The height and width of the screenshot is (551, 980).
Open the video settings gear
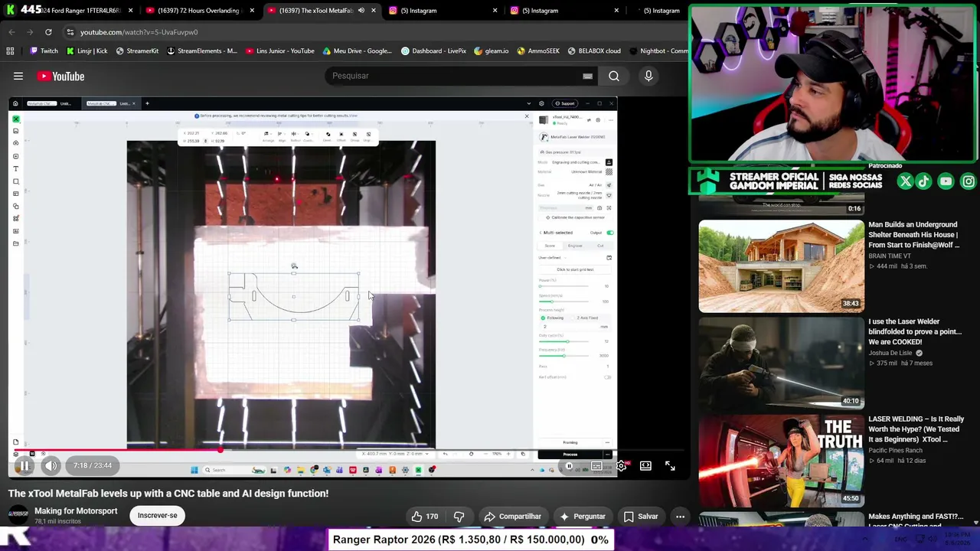[621, 465]
